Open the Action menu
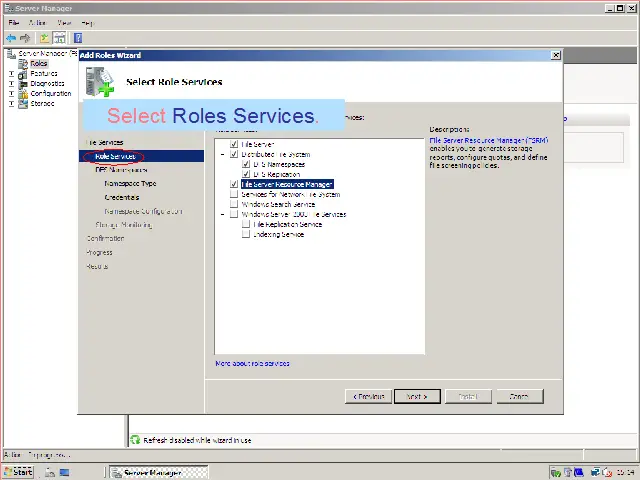Screen dimensions: 640x480 click(37, 22)
